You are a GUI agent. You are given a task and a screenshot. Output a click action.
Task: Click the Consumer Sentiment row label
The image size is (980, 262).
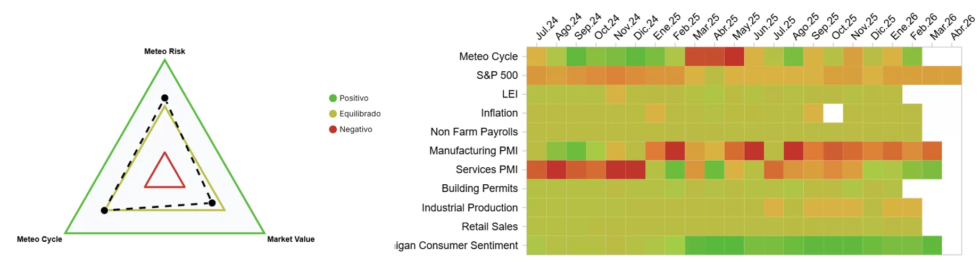click(457, 245)
